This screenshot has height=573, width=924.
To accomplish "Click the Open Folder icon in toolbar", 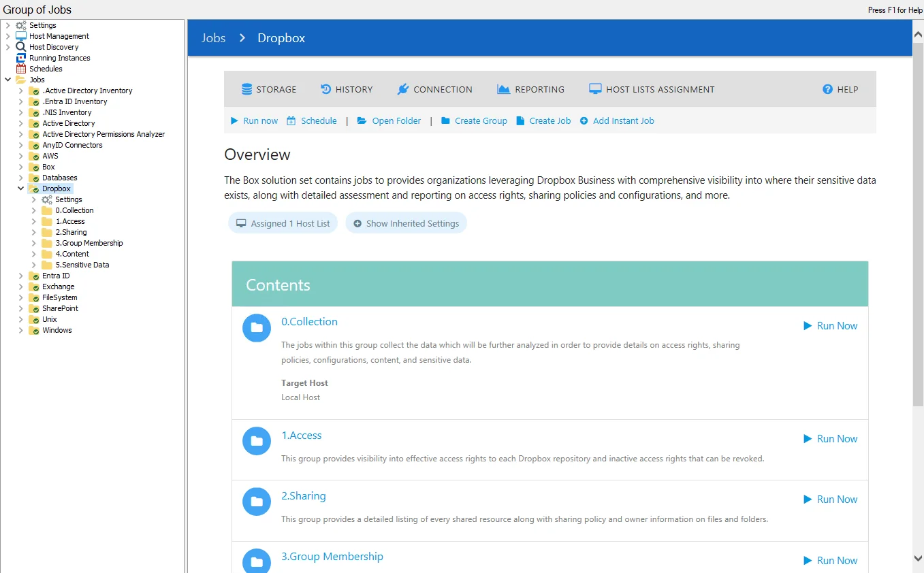I will click(x=362, y=121).
